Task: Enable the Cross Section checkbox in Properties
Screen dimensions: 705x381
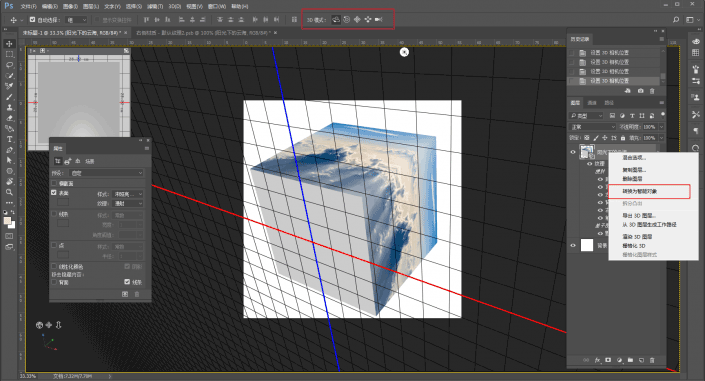Action: [x=54, y=183]
